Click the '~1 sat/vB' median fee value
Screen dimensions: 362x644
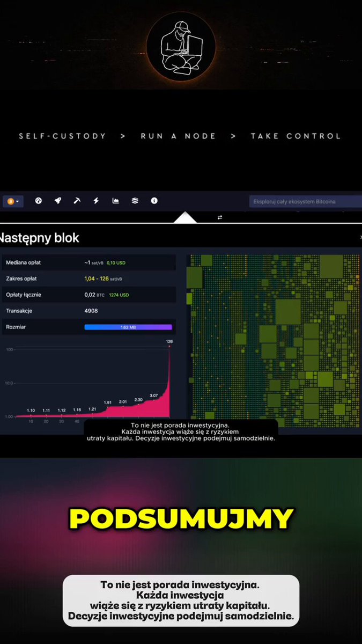(x=94, y=262)
